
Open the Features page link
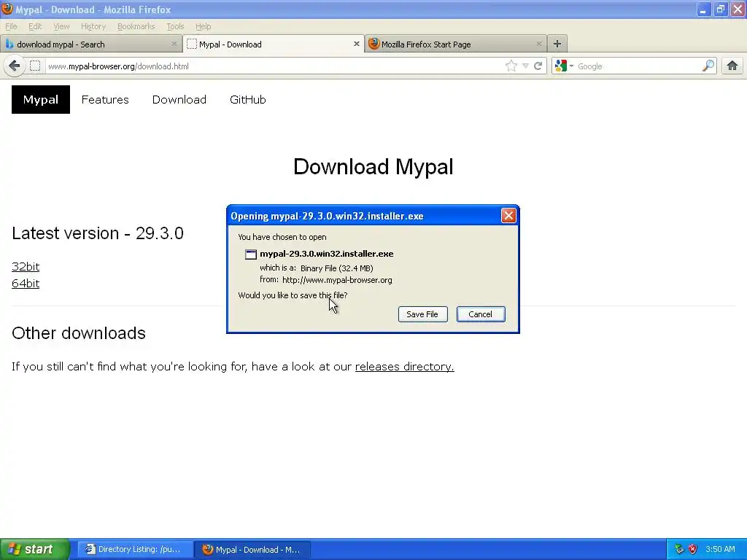(x=105, y=99)
